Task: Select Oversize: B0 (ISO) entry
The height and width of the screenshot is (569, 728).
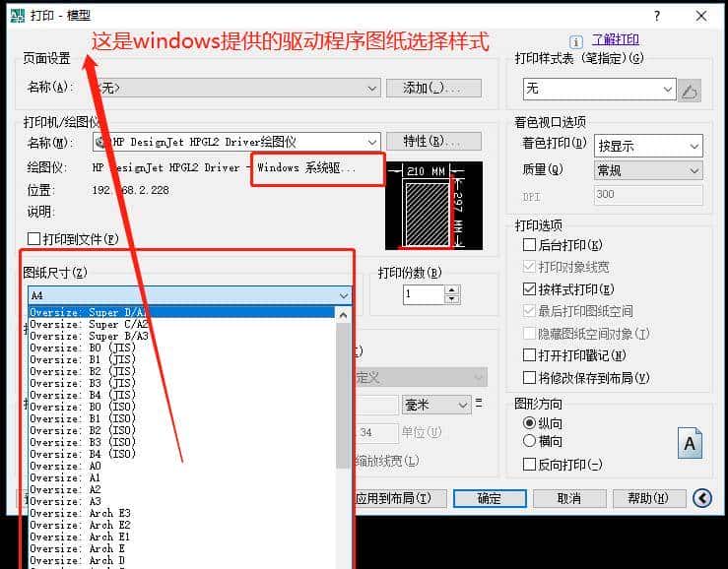Action: 181,407
